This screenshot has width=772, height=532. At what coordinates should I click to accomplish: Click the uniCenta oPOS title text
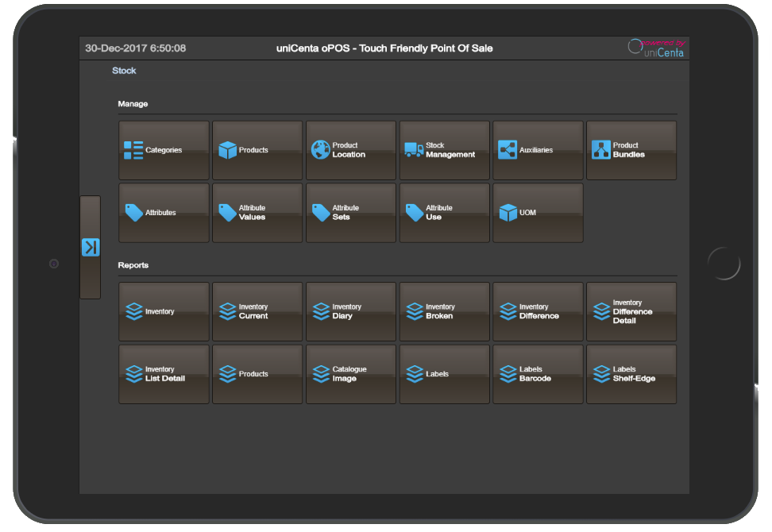384,48
